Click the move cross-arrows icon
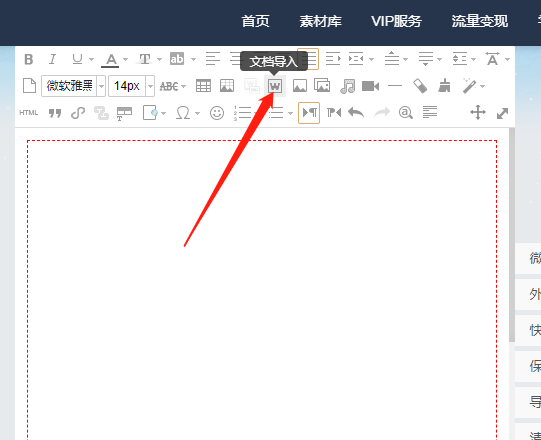 478,113
